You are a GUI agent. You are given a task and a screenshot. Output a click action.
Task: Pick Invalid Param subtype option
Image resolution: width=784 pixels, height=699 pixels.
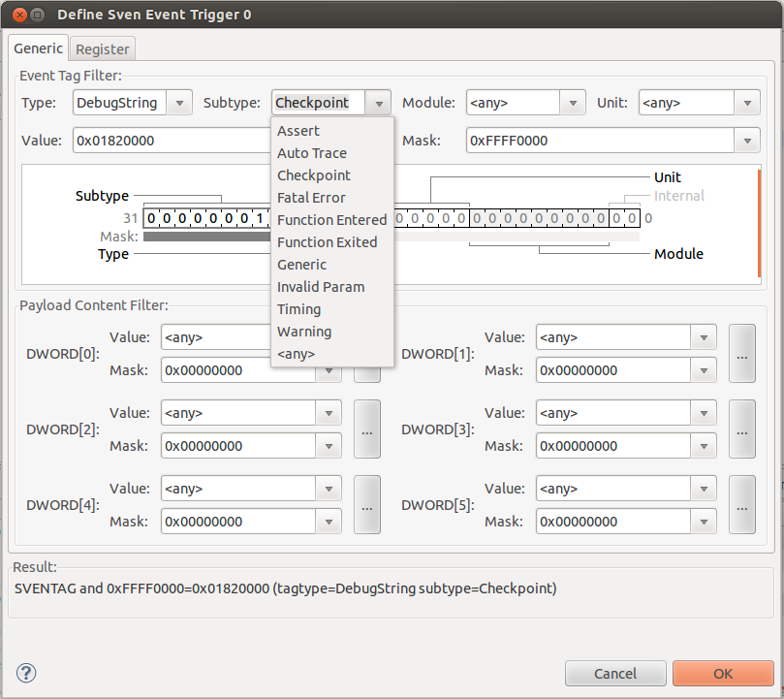[321, 287]
